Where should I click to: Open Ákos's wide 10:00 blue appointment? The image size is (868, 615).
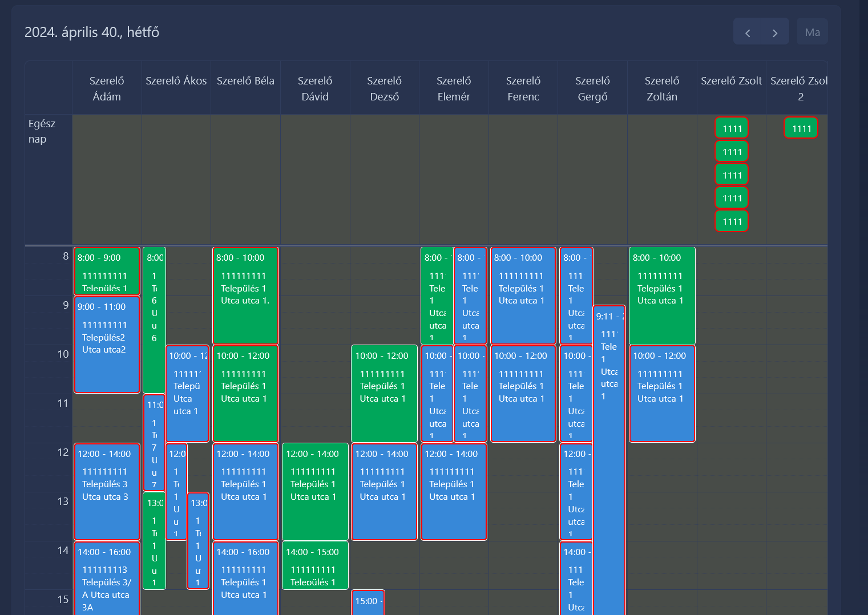187,394
